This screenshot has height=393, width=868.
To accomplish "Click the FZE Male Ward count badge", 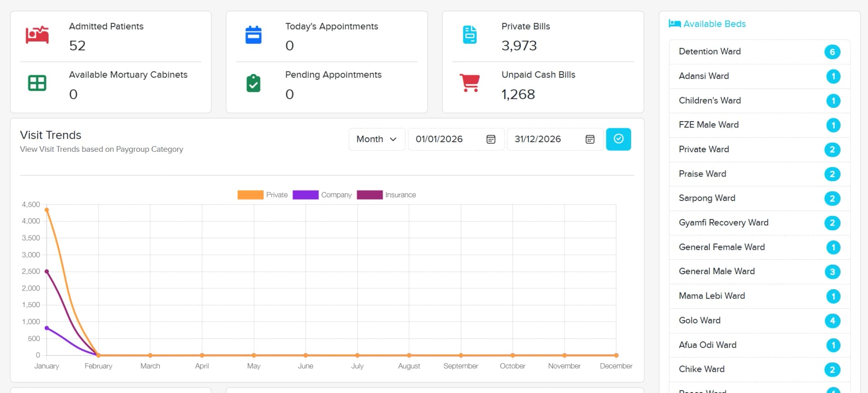I will pos(833,125).
